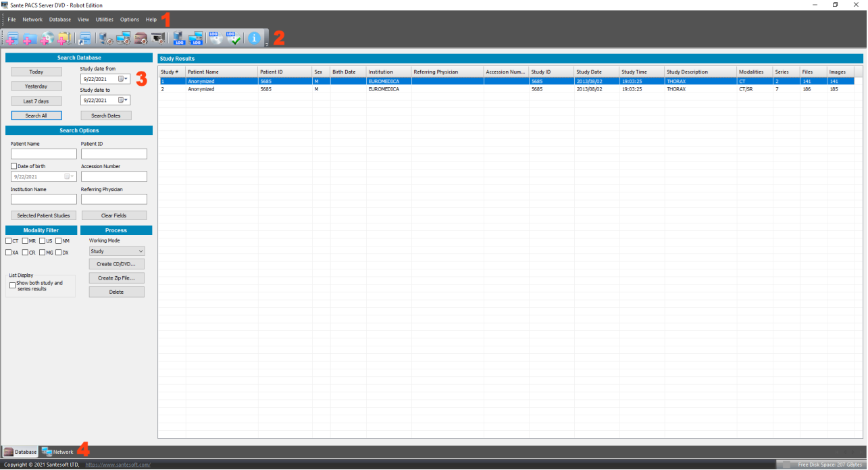Click the add from CD/DVD disc icon
The height and width of the screenshot is (470, 868).
click(47, 38)
